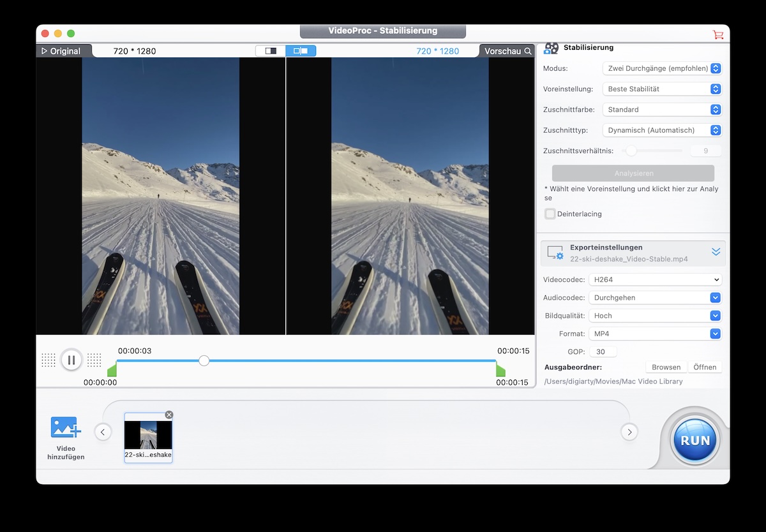Viewport: 766px width, 532px height.
Task: Click the left dotted grid icon
Action: 49,360
